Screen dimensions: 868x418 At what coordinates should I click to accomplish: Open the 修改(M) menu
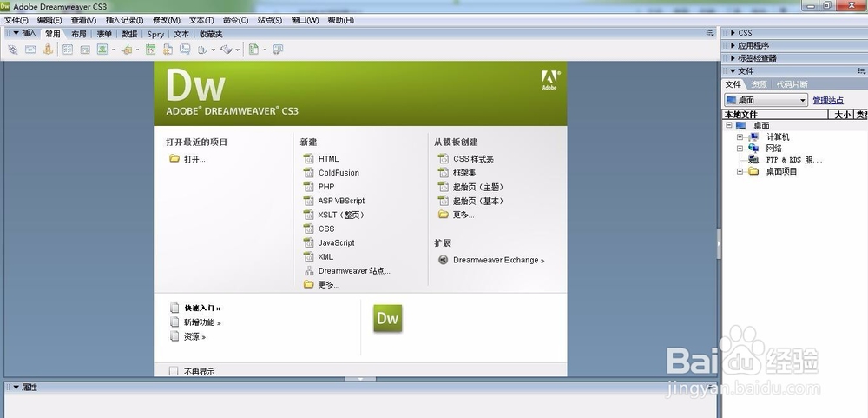coord(167,21)
